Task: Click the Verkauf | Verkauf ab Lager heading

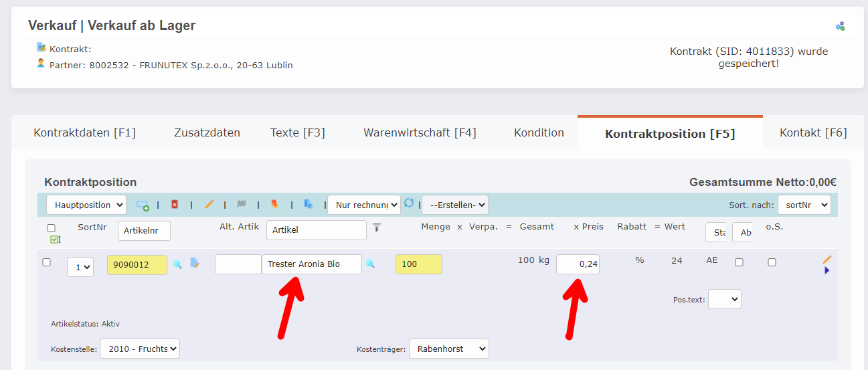Action: pyautogui.click(x=112, y=26)
